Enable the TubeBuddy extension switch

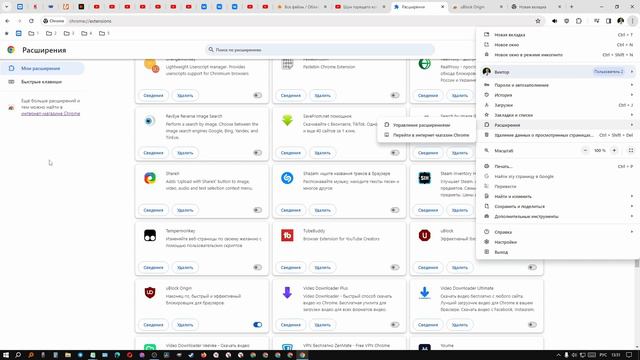(395, 267)
